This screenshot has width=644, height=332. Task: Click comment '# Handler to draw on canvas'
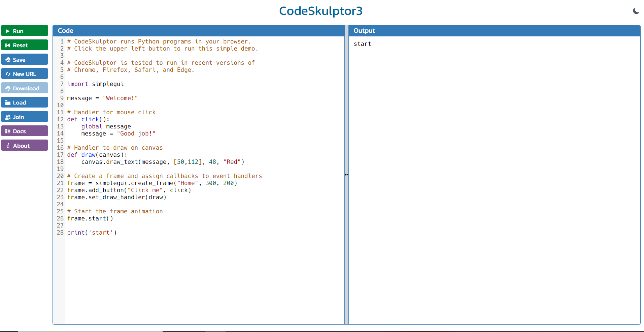tap(115, 148)
